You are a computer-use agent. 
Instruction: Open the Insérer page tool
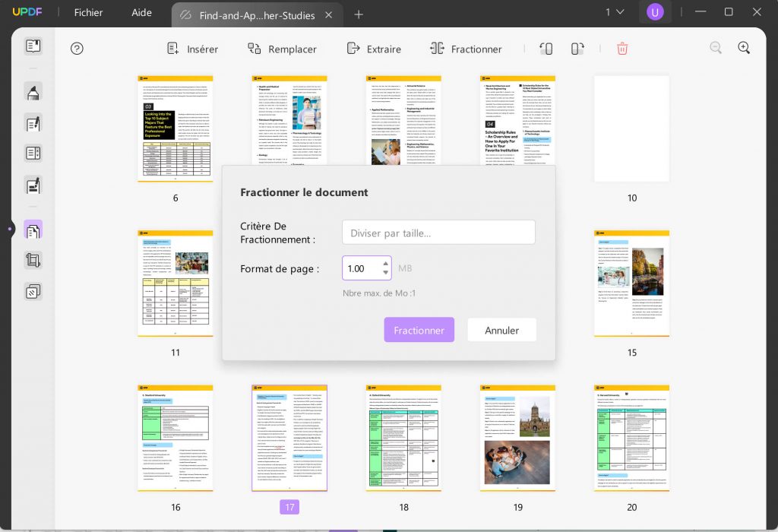click(x=193, y=49)
